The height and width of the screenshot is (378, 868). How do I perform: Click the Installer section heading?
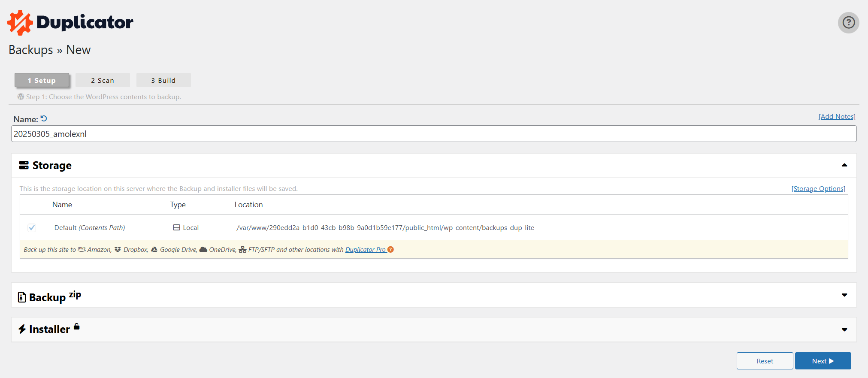49,329
